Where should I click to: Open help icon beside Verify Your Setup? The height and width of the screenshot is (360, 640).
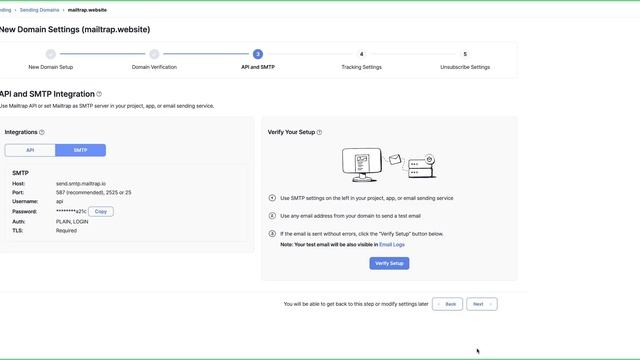click(x=319, y=132)
